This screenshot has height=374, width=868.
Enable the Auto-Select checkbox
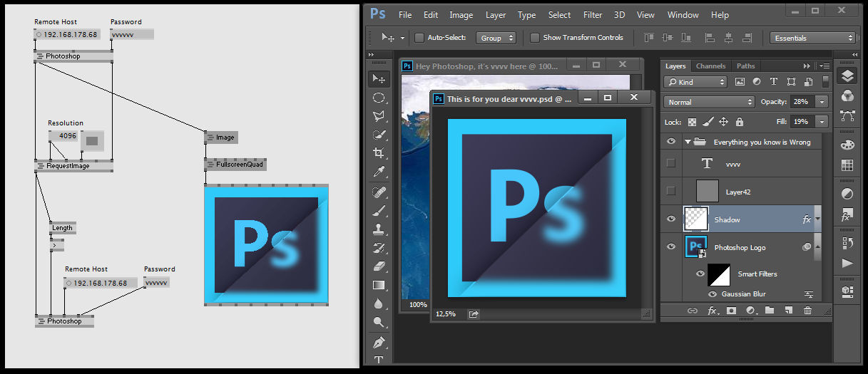pyautogui.click(x=419, y=38)
